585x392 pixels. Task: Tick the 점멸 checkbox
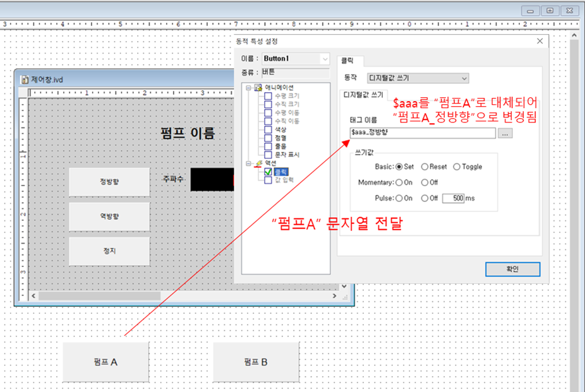pos(268,138)
